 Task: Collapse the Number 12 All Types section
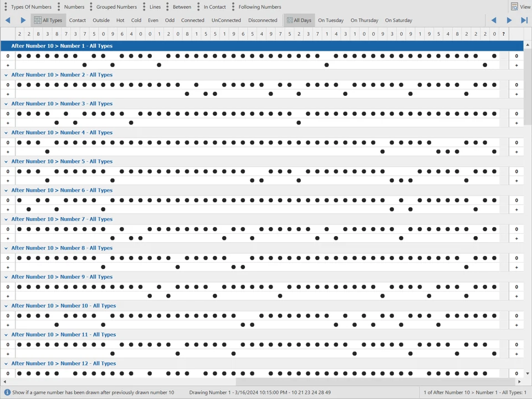pos(6,363)
